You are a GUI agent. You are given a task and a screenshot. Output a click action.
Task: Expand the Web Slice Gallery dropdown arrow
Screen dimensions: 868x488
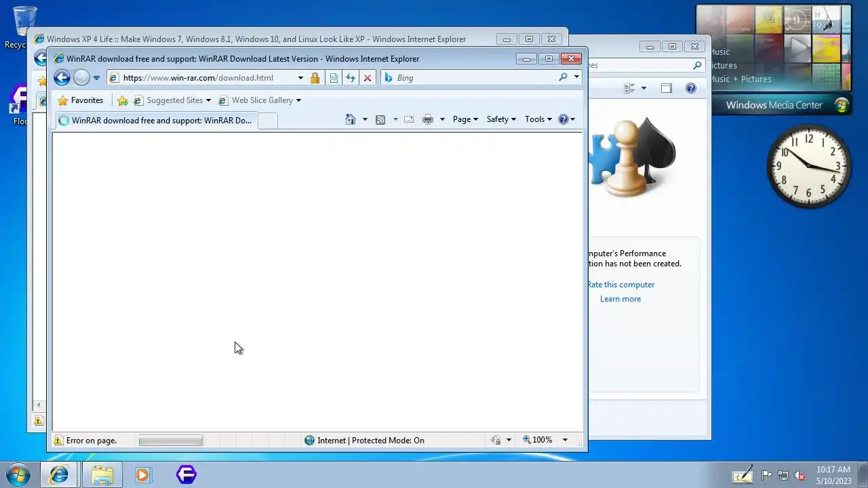(x=298, y=100)
